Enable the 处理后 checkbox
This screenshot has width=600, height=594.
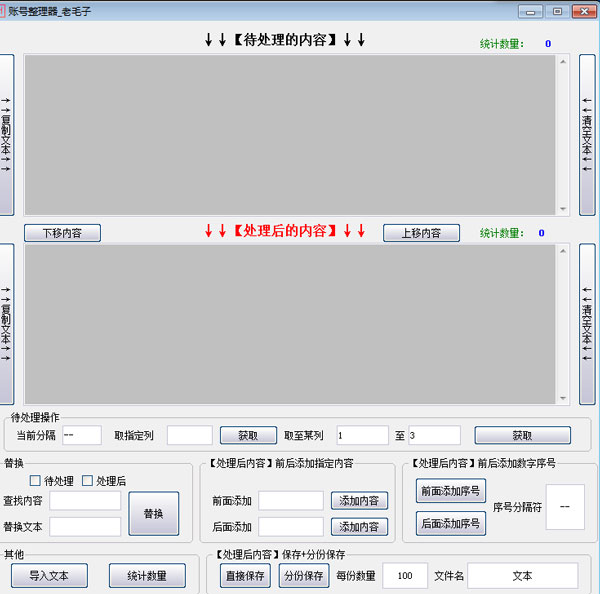[87, 480]
